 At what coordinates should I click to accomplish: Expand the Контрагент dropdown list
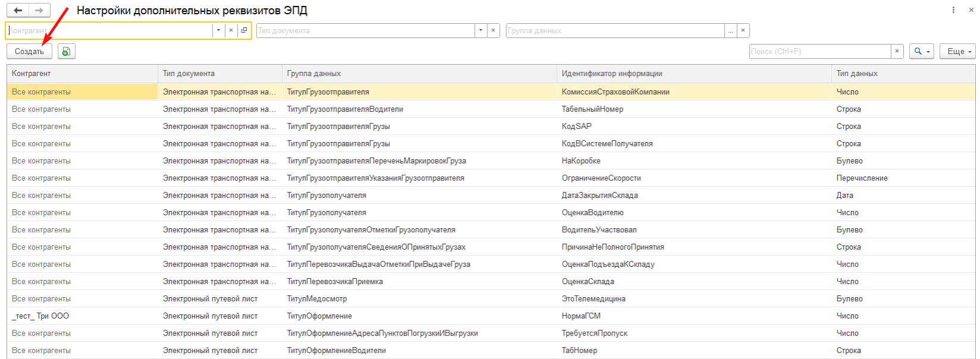point(218,30)
